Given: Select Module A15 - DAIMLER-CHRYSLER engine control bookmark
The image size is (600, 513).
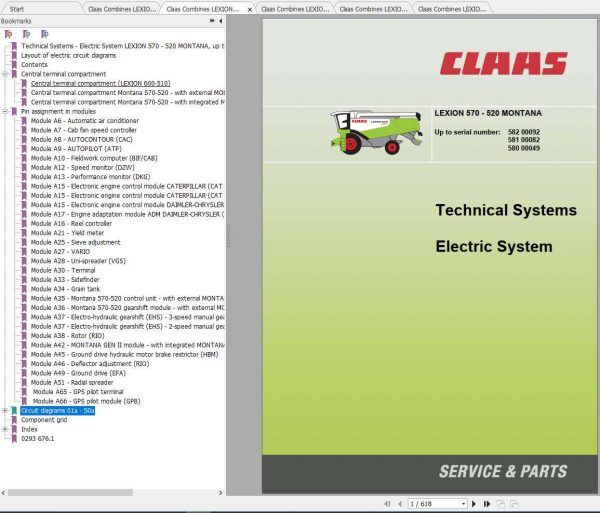Looking at the screenshot, I should (x=127, y=205).
